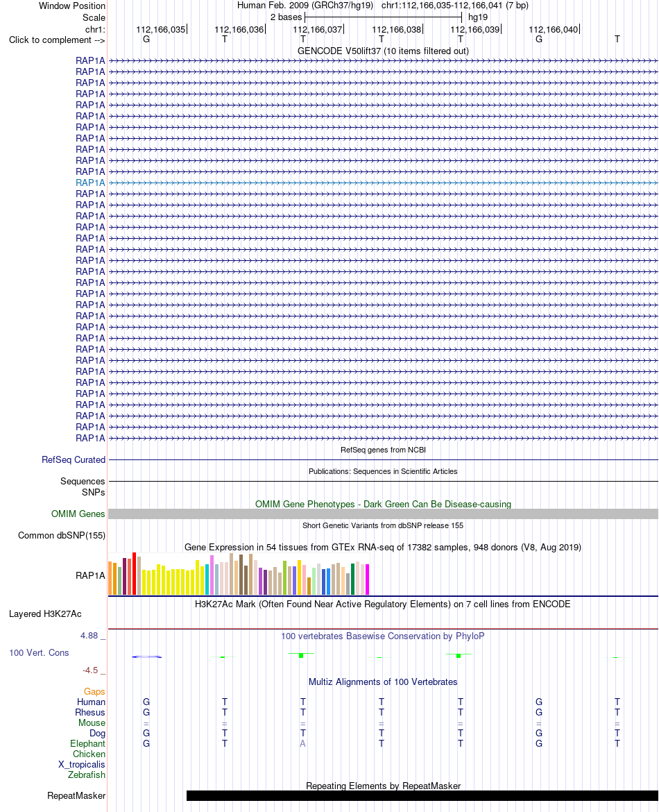The height and width of the screenshot is (812, 659).
Task: Open the GENCODE V50lift37 track title
Action: 383,51
